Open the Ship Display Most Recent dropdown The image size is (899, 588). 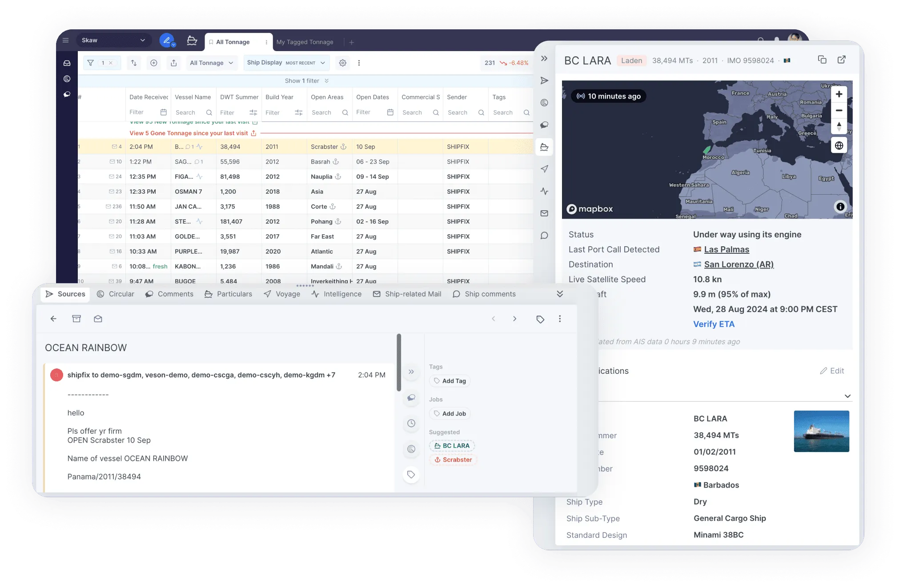tap(286, 63)
